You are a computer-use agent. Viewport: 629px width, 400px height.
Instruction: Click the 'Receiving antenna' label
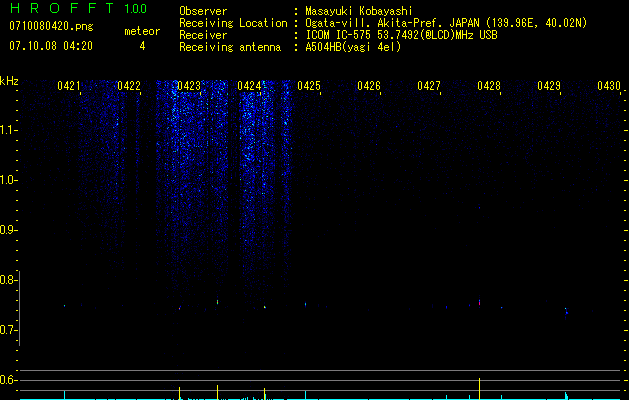click(x=230, y=47)
